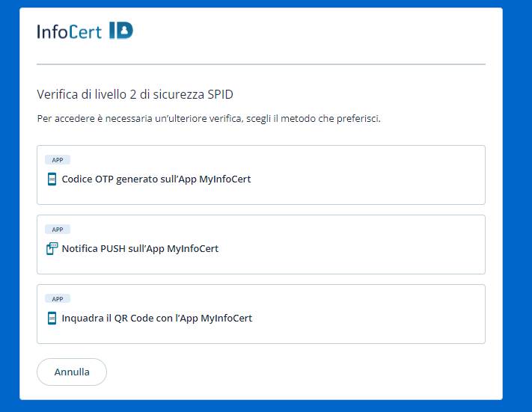Pick Inquadra il QR Code con l'App MyInfoCert
This screenshot has width=532, height=412.
click(157, 319)
